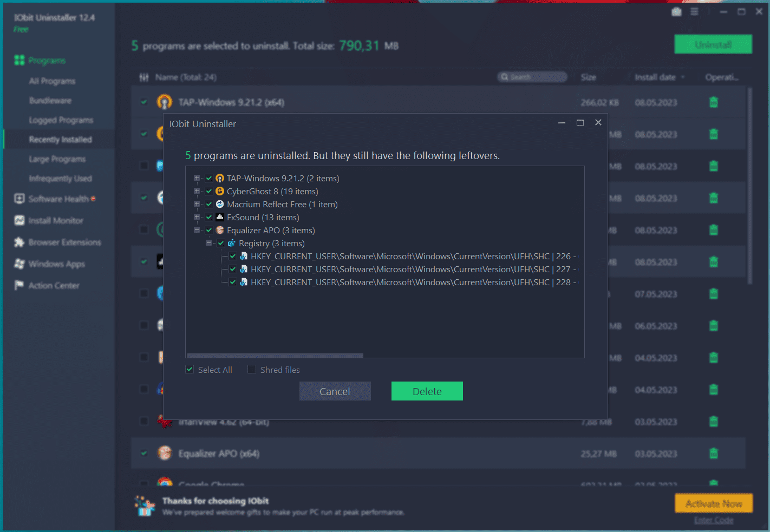Click the vertical scrollbar of the main program list
Image resolution: width=770 pixels, height=532 pixels.
750,187
